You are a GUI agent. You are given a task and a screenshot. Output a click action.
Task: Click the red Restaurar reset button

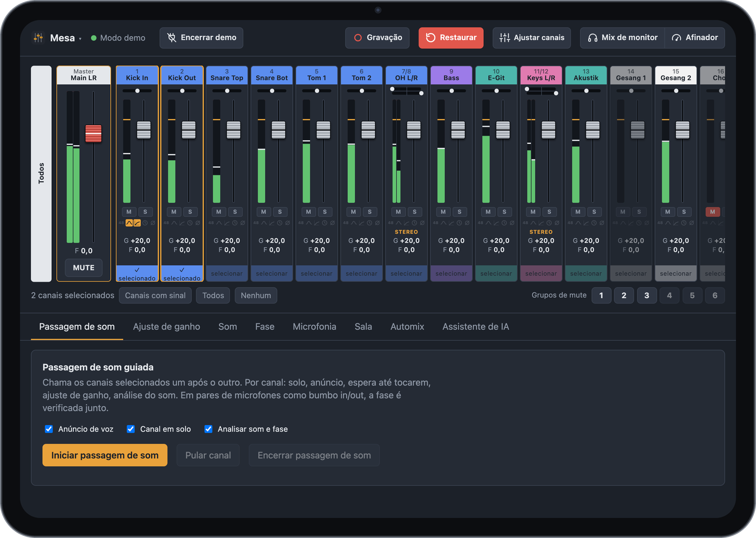451,38
